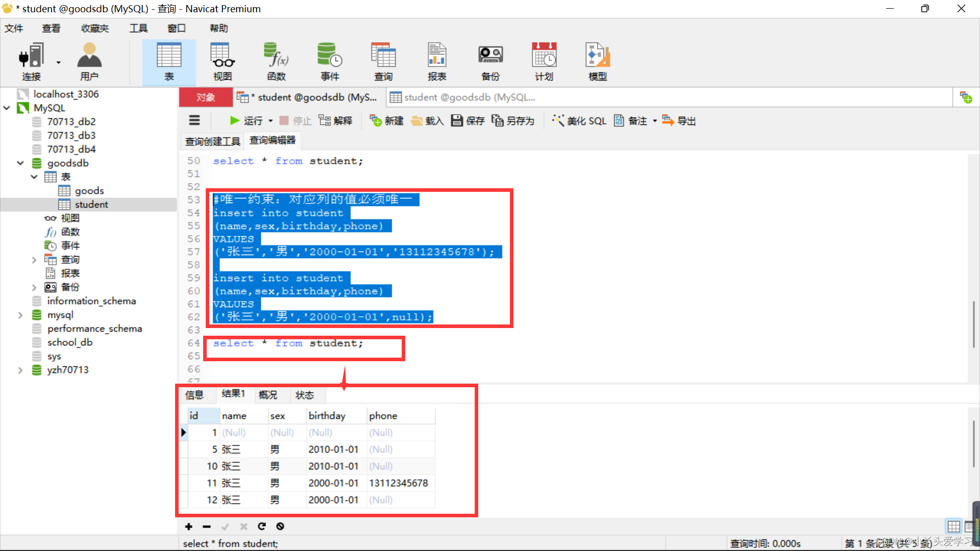Viewport: 980px width, 551px height.
Task: Expand the mysql database node
Action: coord(20,315)
